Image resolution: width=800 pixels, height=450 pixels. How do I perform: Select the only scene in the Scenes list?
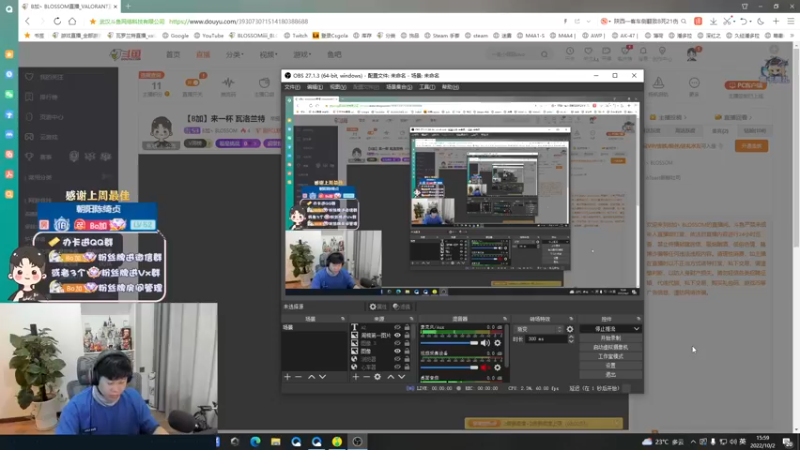pos(314,328)
